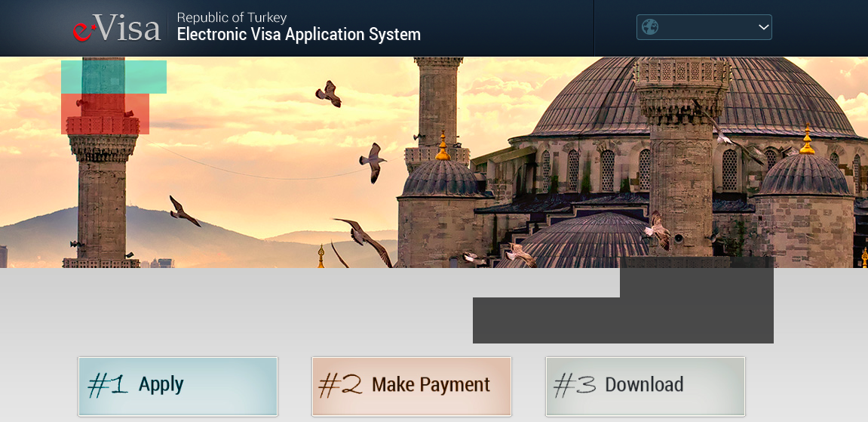Go to the Make Payment step

411,386
